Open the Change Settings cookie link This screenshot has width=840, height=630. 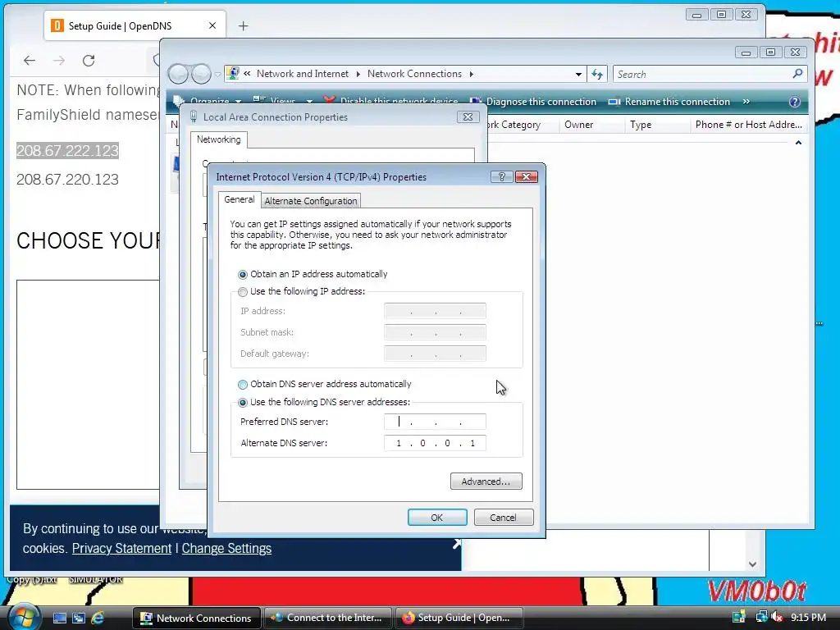coord(226,548)
